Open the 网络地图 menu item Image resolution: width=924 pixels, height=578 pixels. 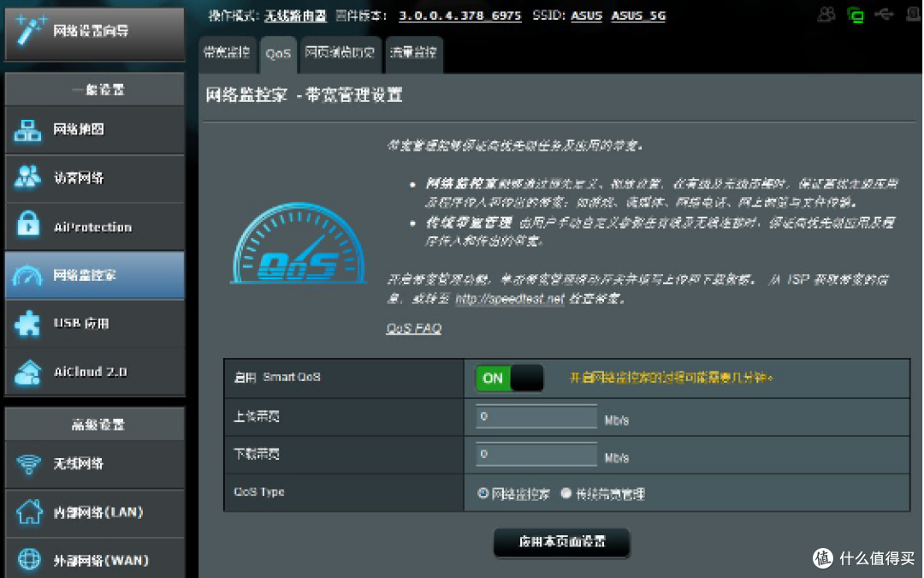pos(94,130)
